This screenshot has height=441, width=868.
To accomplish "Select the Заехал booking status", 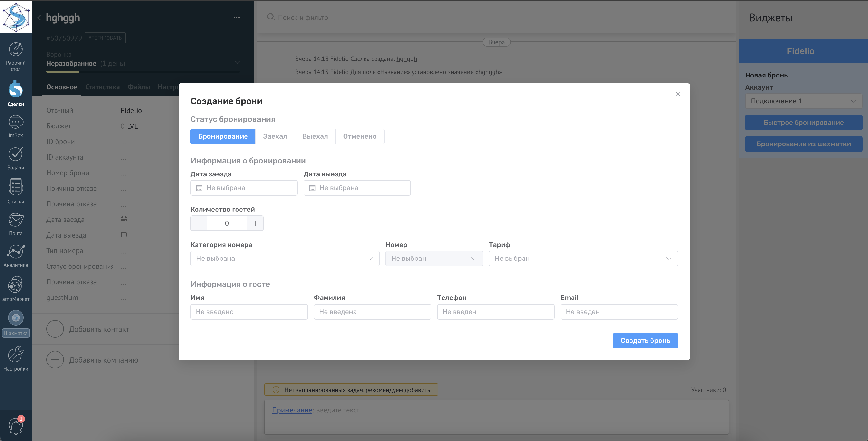I will point(275,136).
